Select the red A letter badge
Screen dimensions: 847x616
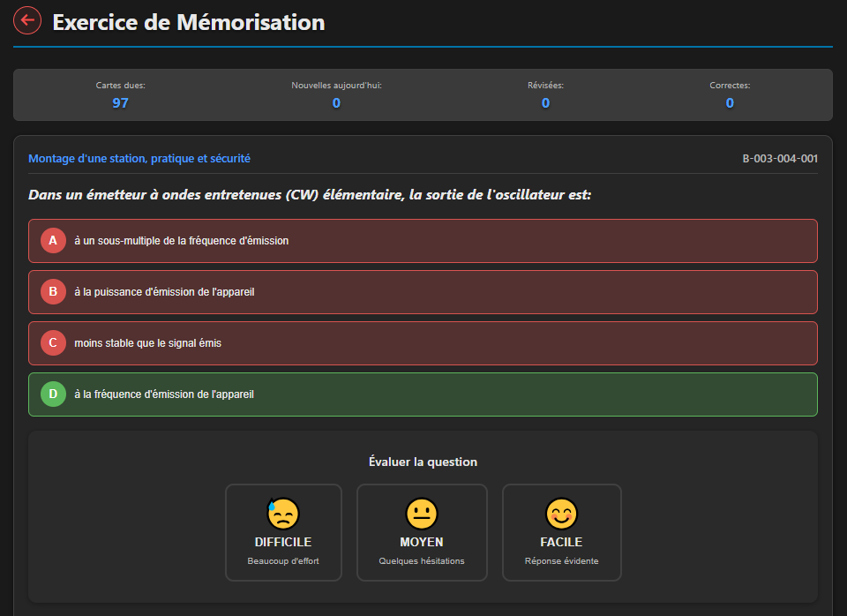click(53, 240)
